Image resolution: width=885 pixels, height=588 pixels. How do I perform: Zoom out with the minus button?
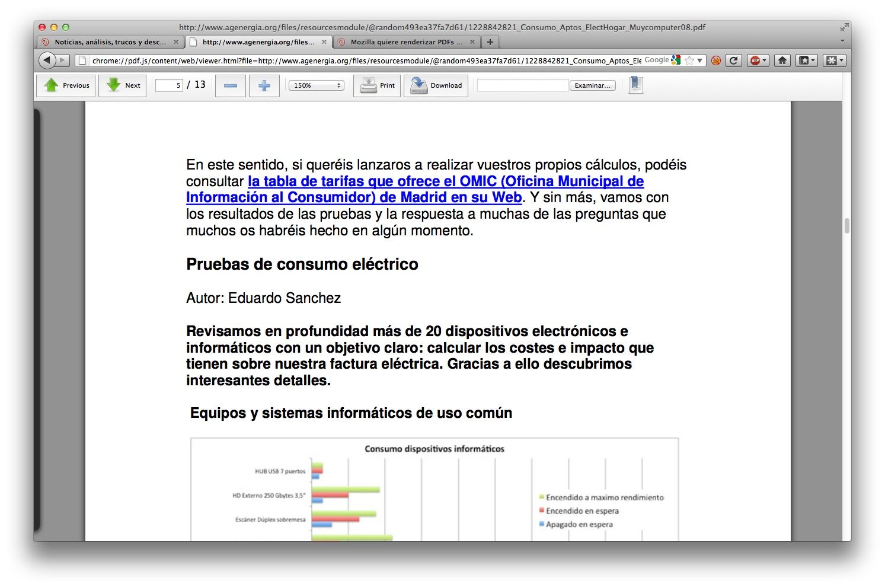pyautogui.click(x=231, y=85)
